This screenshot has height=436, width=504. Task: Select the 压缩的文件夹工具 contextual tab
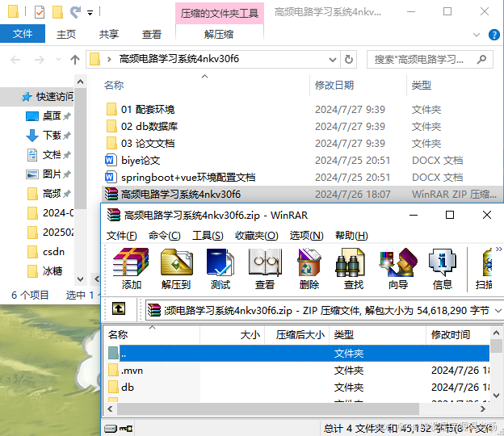pyautogui.click(x=220, y=13)
